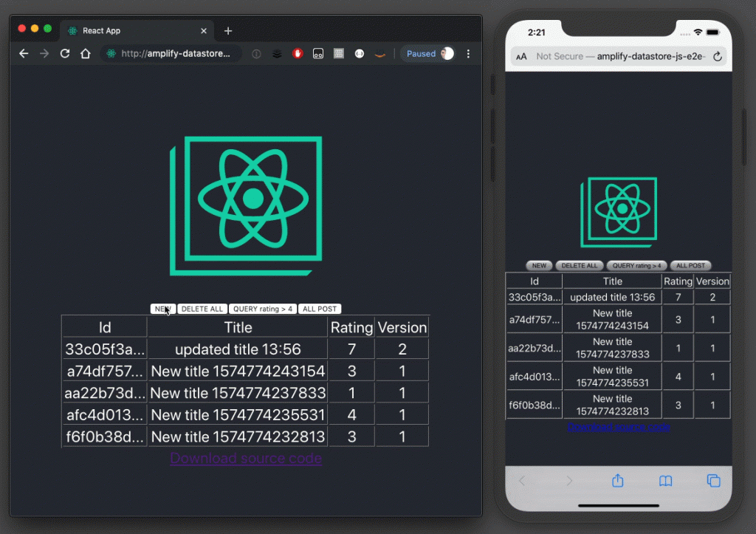Viewport: 756px width, 534px height.
Task: Tap QUERY rating > 4 on the phone
Action: (x=636, y=265)
